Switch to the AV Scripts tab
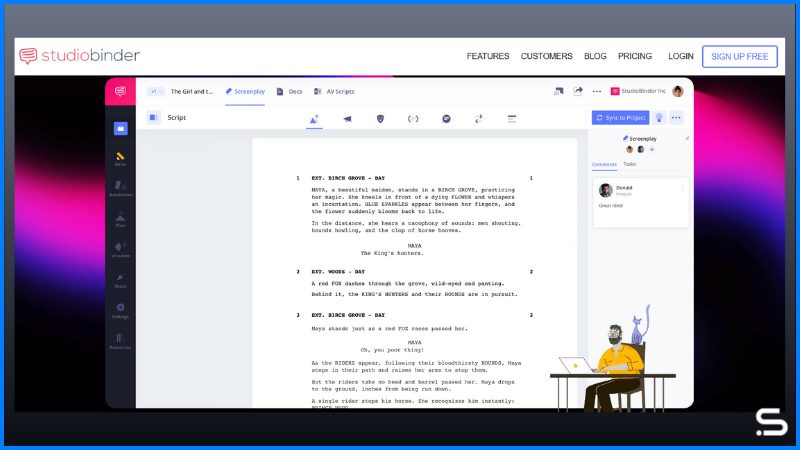This screenshot has height=450, width=800. click(x=334, y=91)
